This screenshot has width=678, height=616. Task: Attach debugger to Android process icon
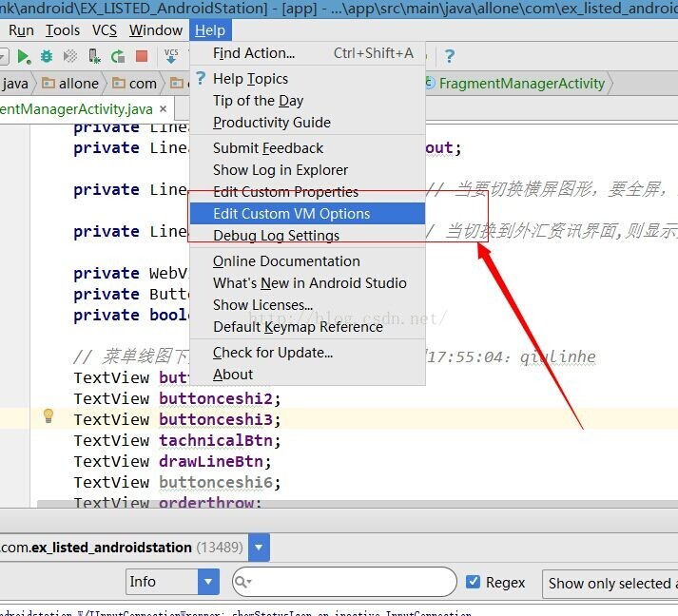pyautogui.click(x=94, y=56)
